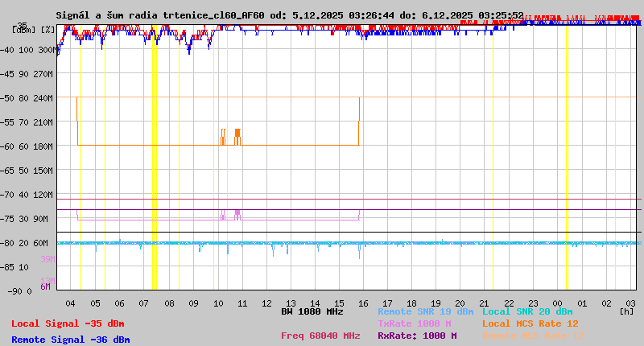Viewport: 644px width, 346px height.
Task: Click the 21 hour label on time axis
Action: (x=485, y=303)
